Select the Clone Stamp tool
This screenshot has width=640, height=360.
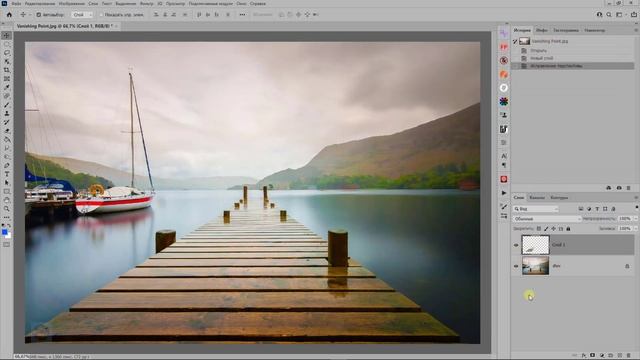pyautogui.click(x=7, y=113)
